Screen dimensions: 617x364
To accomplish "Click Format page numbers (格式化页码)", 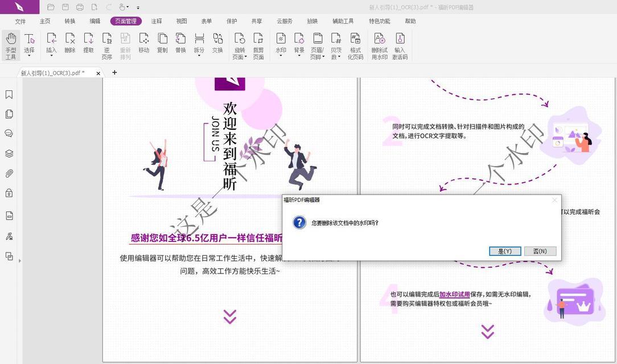I will [x=355, y=45].
